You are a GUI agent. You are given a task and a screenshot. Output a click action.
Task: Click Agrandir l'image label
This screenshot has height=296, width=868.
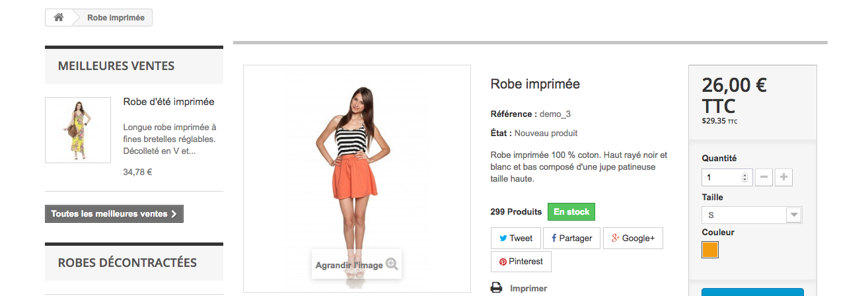point(349,265)
